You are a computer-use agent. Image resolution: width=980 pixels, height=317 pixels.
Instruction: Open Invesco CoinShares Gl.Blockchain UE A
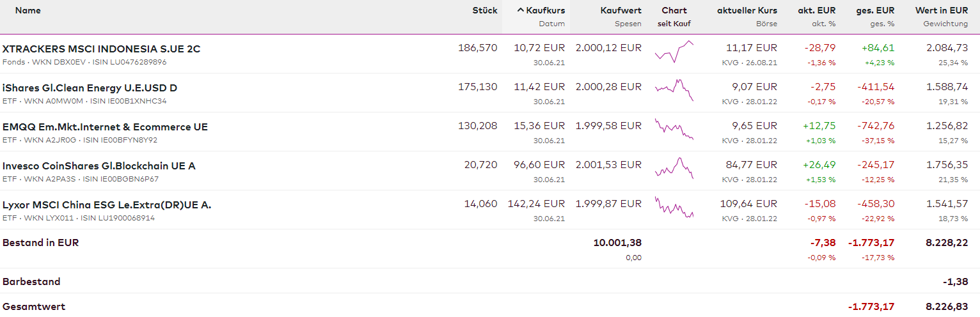coord(99,166)
